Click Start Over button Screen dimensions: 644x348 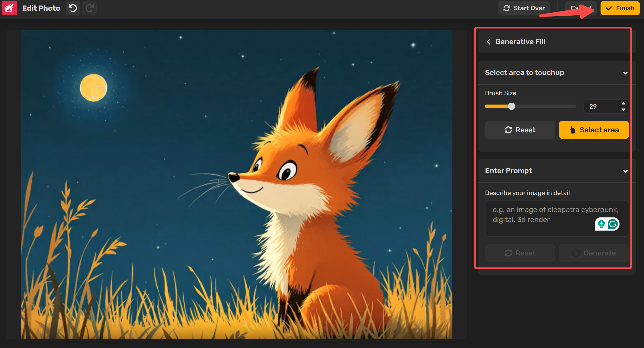tap(524, 8)
